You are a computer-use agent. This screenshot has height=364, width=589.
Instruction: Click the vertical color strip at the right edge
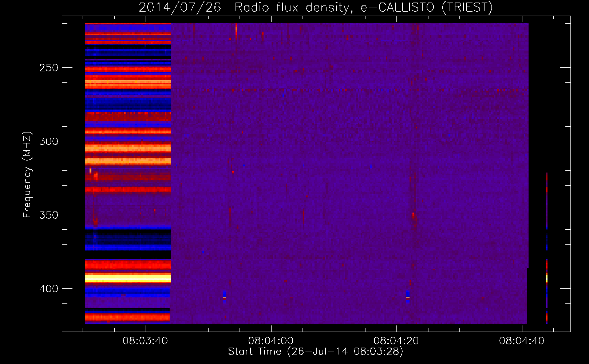546,248
